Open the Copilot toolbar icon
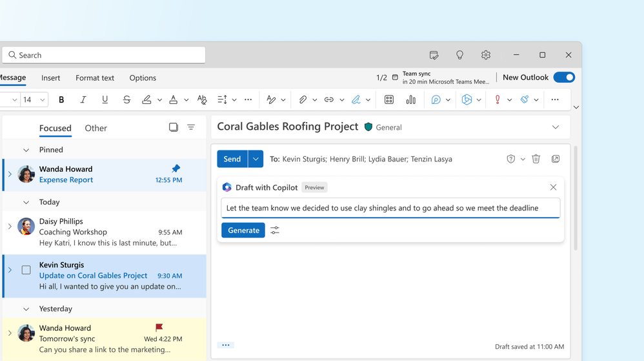Viewport: 644px width, 361px height. [467, 99]
